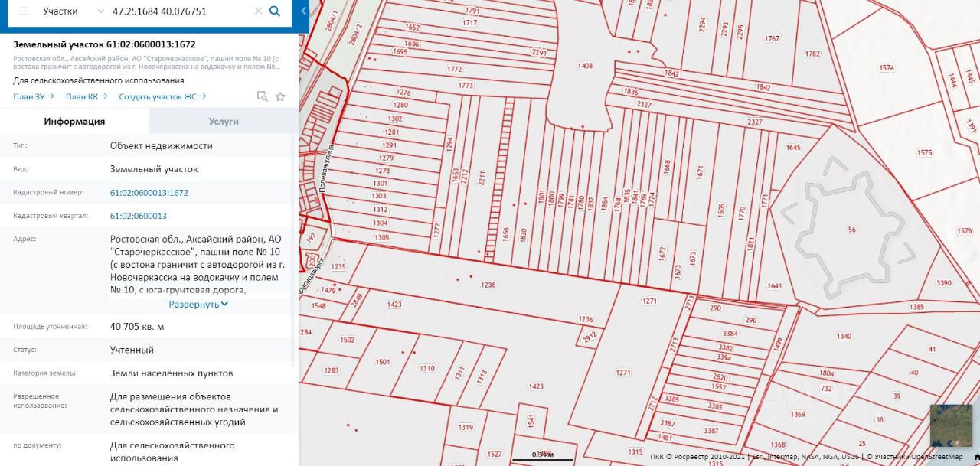Select parcel 1502 on the map
Image resolution: width=980 pixels, height=466 pixels.
click(x=348, y=340)
